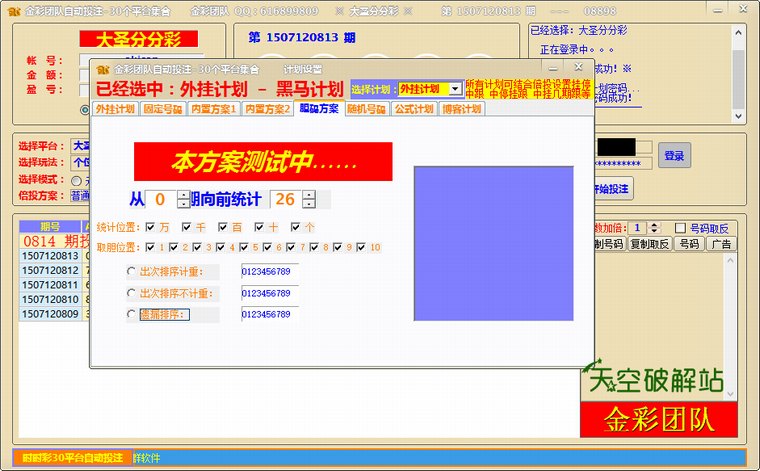The width and height of the screenshot is (760, 471).
Task: Click the app icon in the dialog title bar
Action: 102,70
